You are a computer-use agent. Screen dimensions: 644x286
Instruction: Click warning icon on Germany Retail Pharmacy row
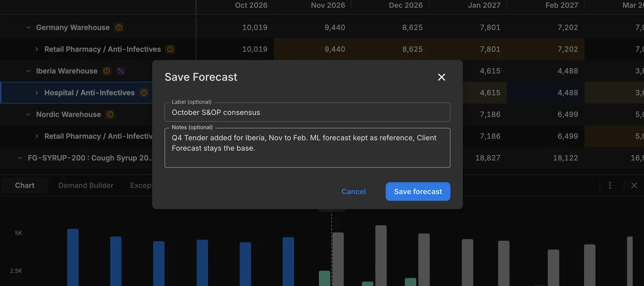(x=170, y=49)
